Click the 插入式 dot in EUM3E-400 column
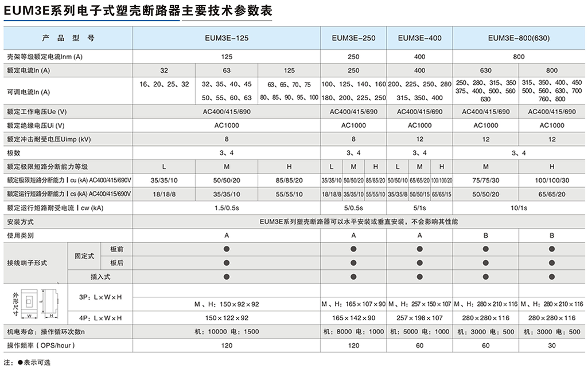 pyautogui.click(x=420, y=276)
